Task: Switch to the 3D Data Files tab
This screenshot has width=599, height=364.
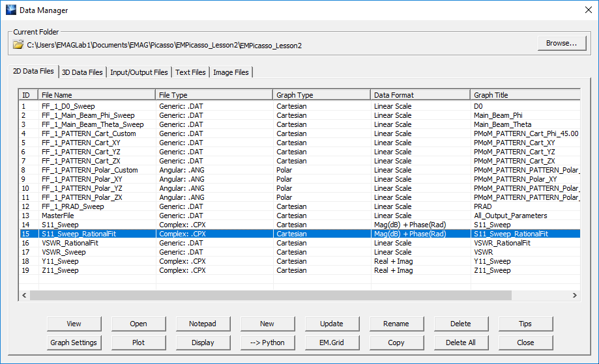Action: [82, 72]
